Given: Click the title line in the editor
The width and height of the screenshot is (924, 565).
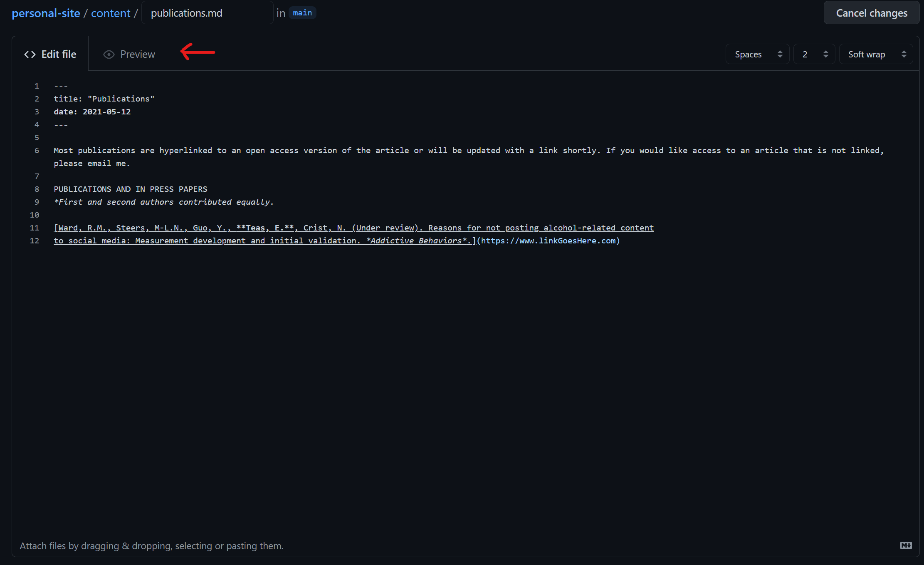Looking at the screenshot, I should pyautogui.click(x=104, y=99).
